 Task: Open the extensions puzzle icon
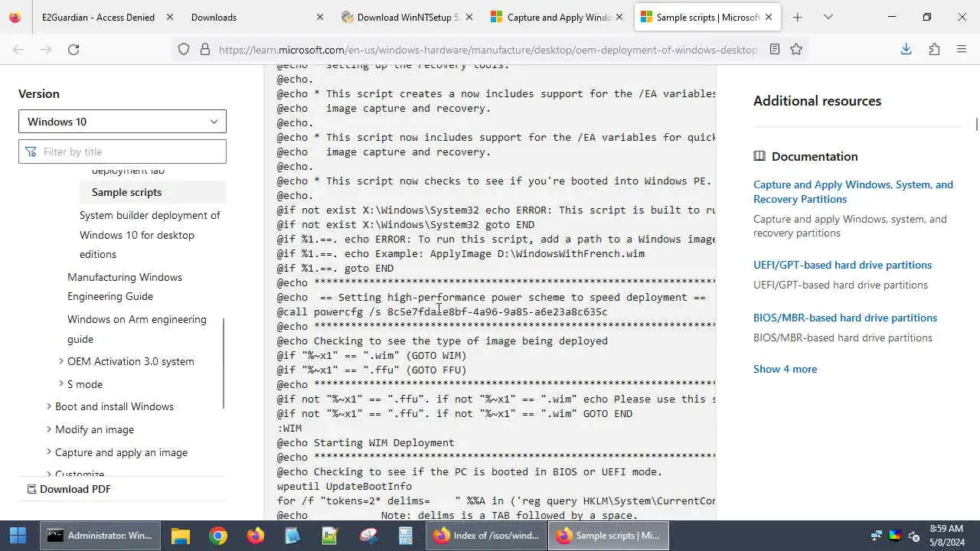point(934,49)
